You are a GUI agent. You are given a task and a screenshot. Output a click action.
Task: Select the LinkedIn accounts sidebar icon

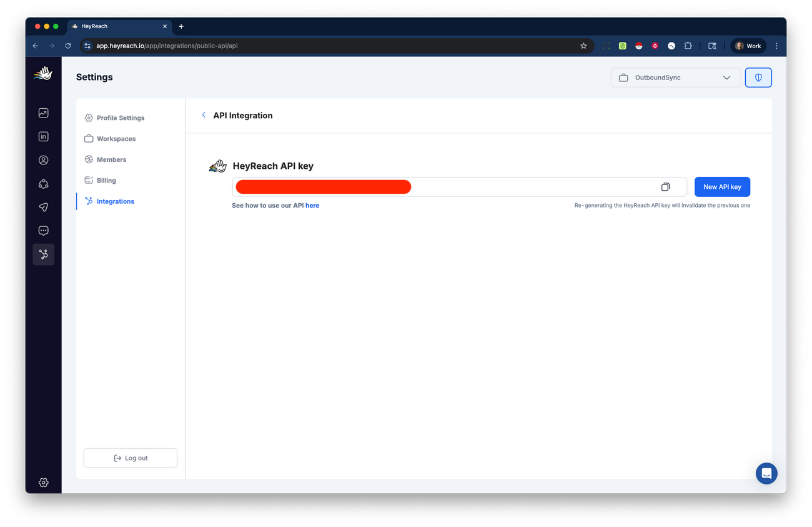click(43, 136)
